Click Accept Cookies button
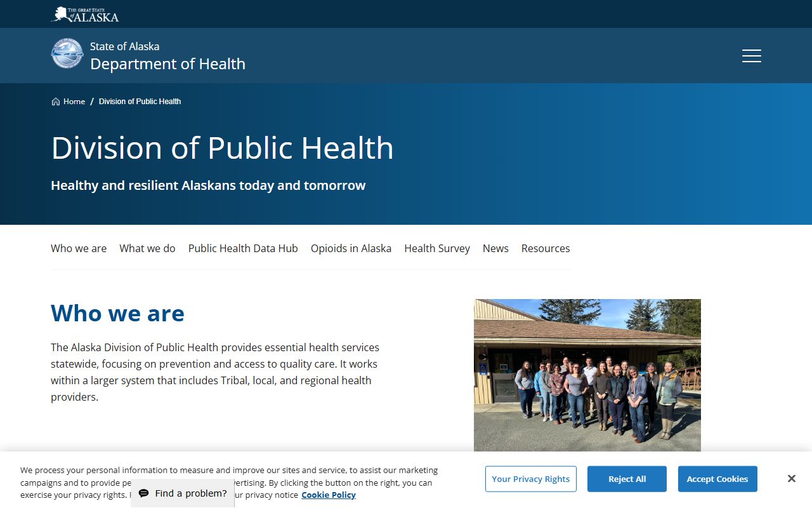 (x=717, y=479)
